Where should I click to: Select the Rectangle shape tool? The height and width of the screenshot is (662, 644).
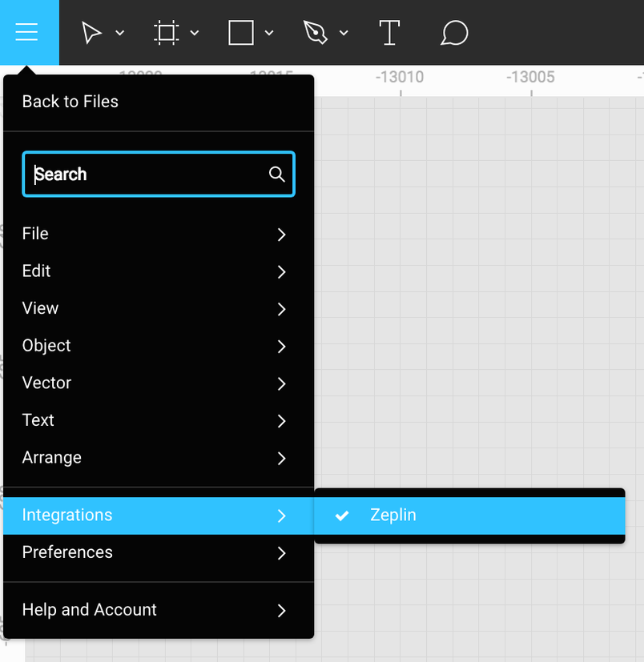[x=241, y=33]
